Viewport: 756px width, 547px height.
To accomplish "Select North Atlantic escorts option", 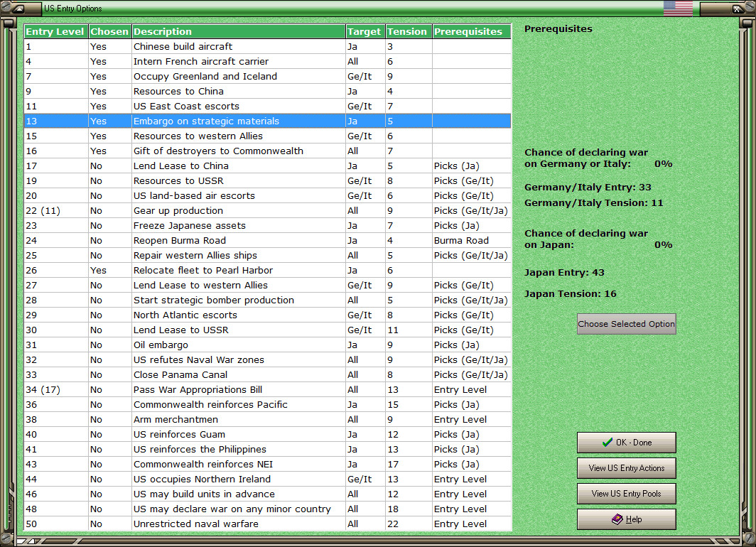I will [x=268, y=315].
